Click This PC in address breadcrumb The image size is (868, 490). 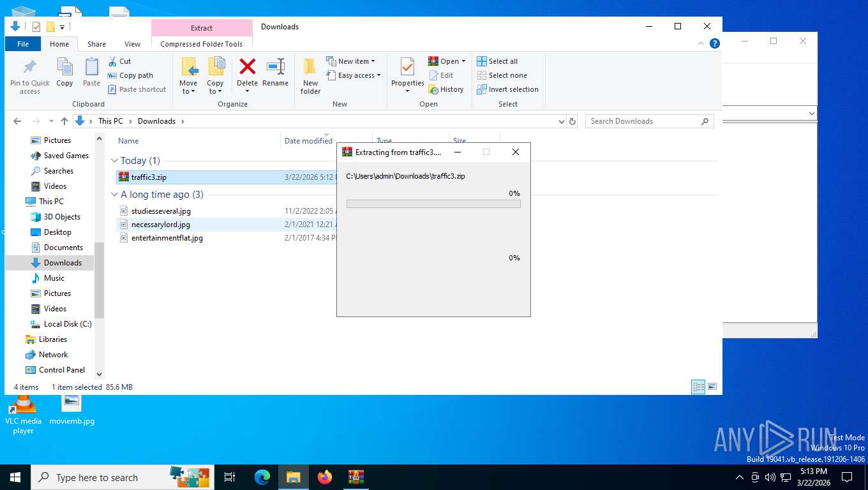tap(110, 121)
